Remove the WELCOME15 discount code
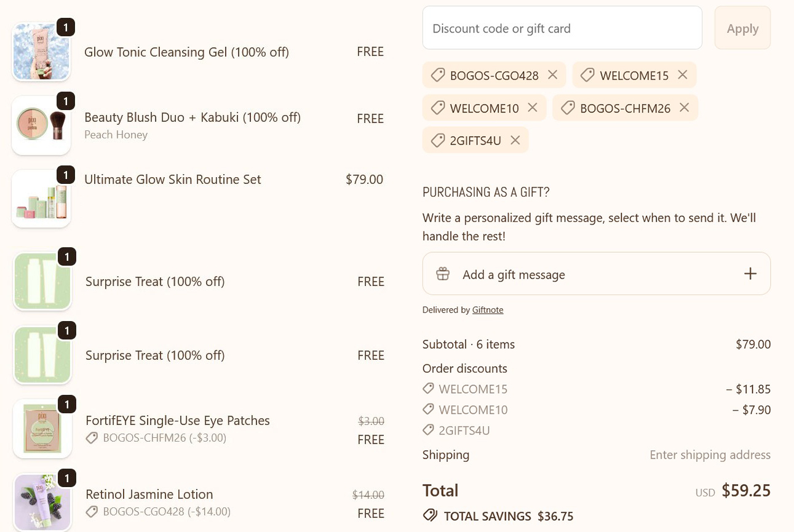Screen dimensions: 794x532 [682, 75]
